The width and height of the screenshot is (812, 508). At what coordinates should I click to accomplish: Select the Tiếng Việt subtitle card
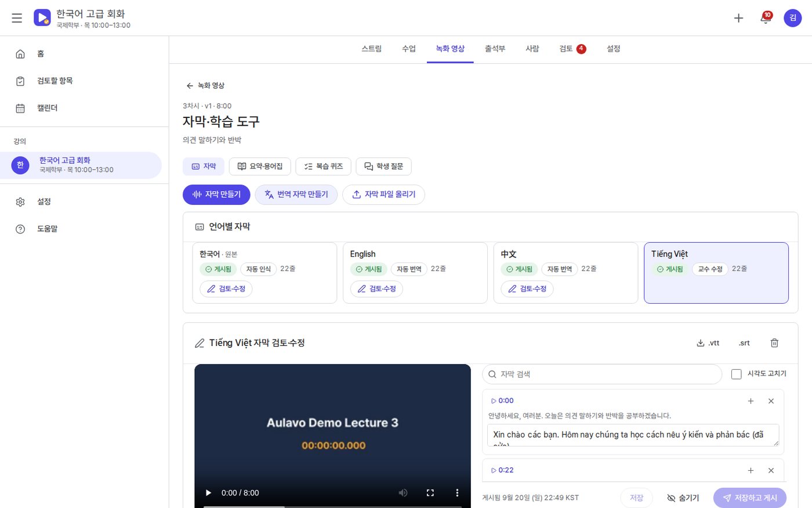tap(716, 273)
